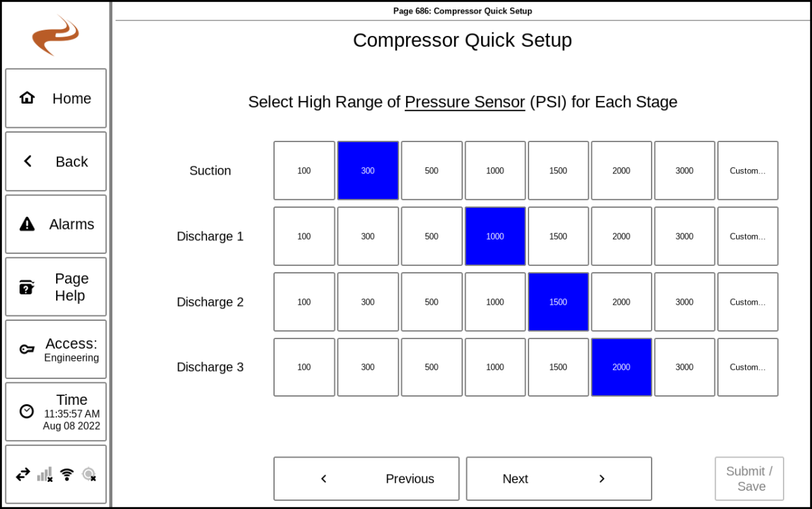The image size is (812, 509).
Task: Open the Pressure Sensor link in the heading
Action: point(465,102)
